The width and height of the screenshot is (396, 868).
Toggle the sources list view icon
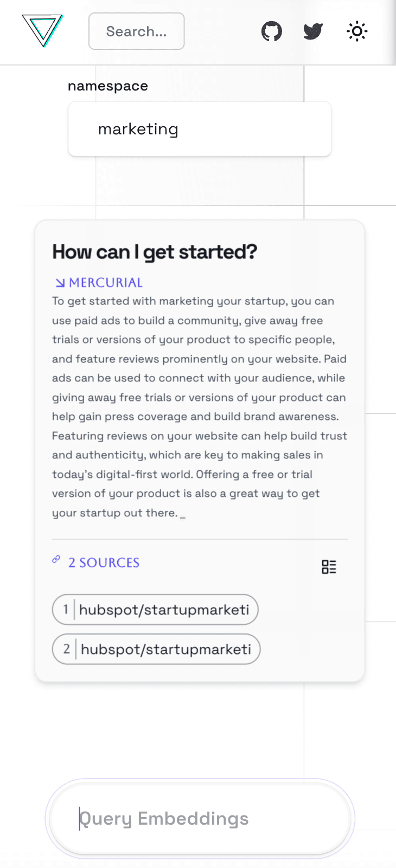(329, 567)
